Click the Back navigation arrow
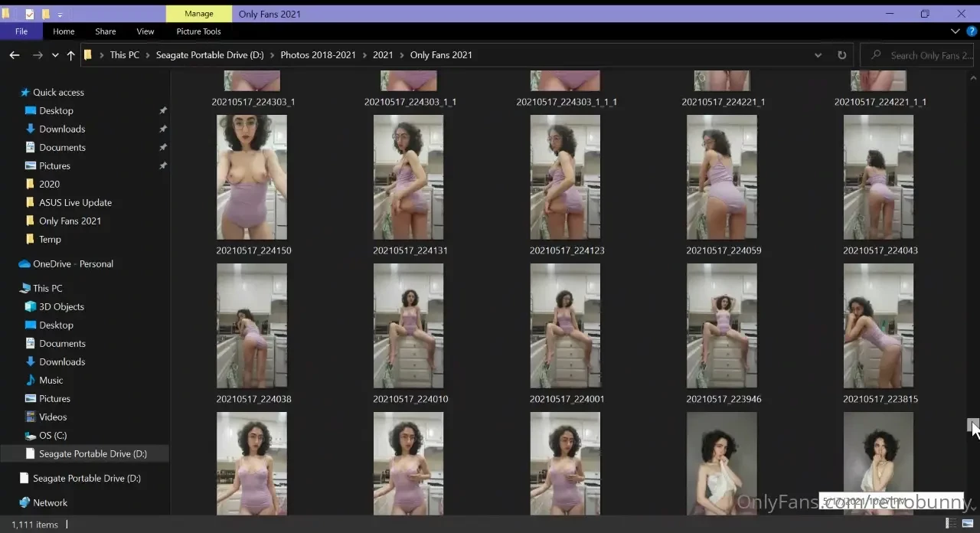 pyautogui.click(x=14, y=55)
